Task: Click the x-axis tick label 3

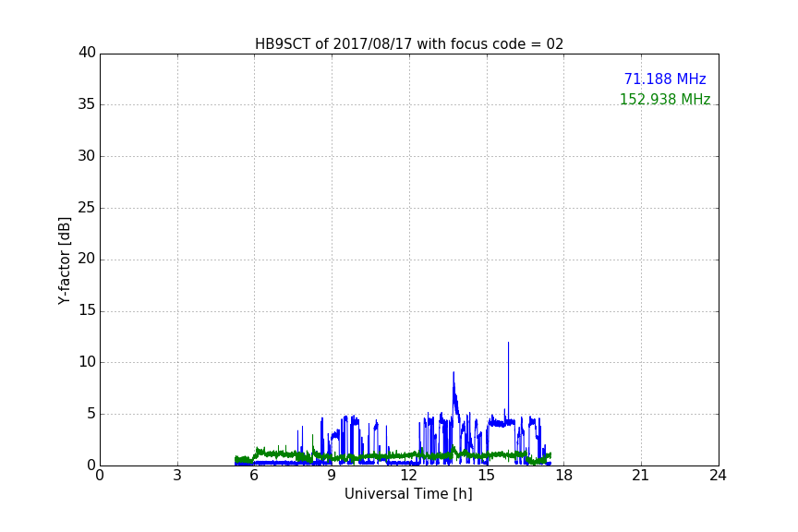Action: point(177,476)
